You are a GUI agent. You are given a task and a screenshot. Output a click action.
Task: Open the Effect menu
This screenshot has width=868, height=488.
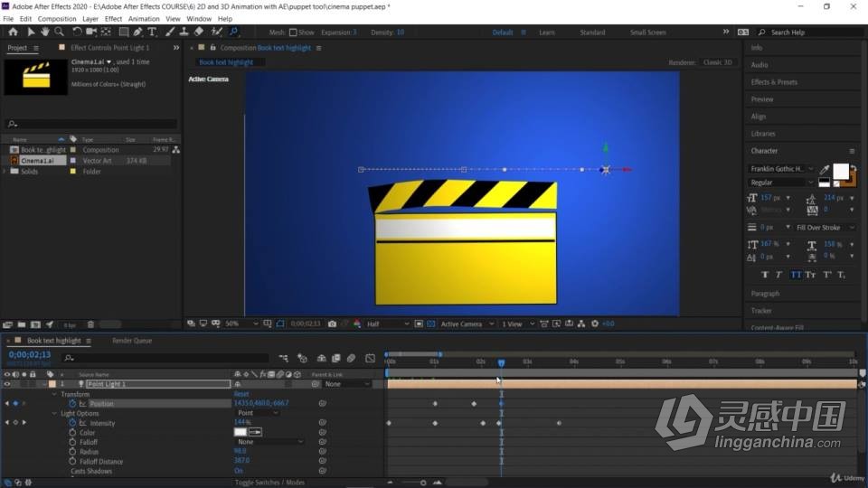[113, 19]
